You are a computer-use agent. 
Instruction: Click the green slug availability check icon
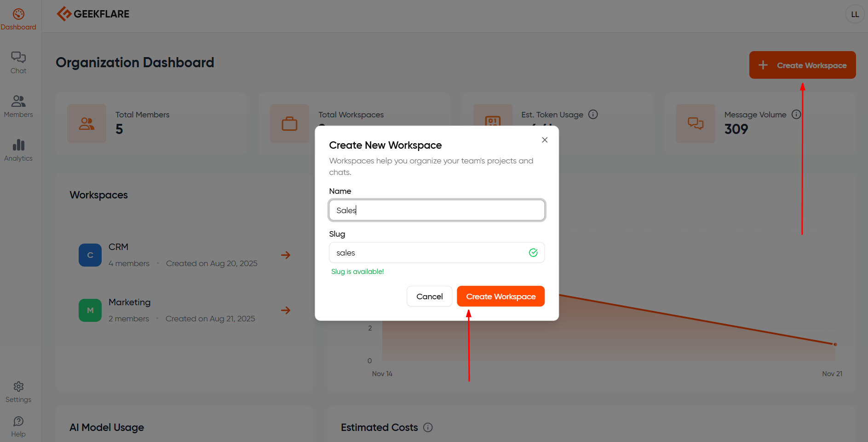(x=533, y=252)
